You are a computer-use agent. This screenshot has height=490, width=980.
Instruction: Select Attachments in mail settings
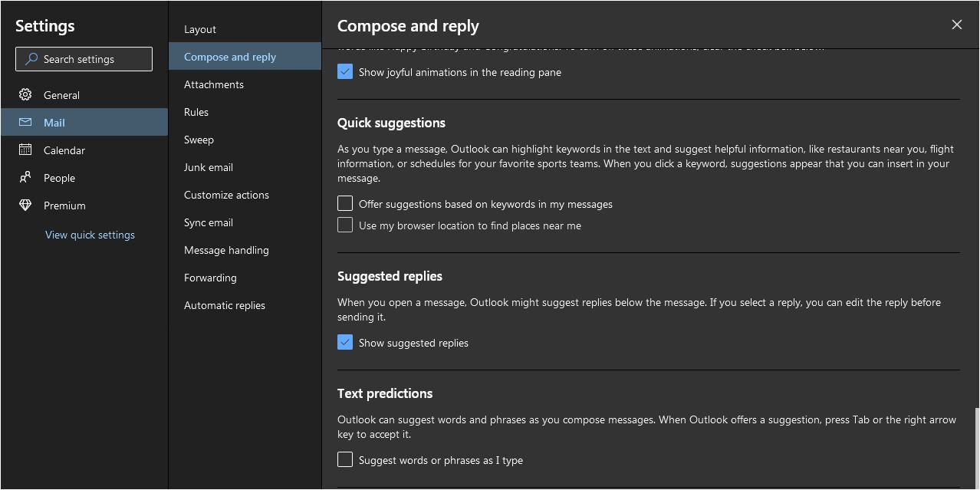tap(214, 84)
